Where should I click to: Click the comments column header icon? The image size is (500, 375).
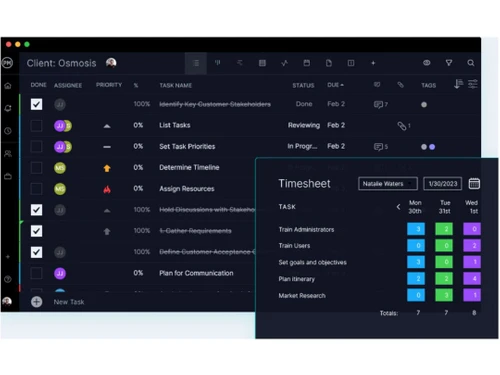tap(377, 85)
